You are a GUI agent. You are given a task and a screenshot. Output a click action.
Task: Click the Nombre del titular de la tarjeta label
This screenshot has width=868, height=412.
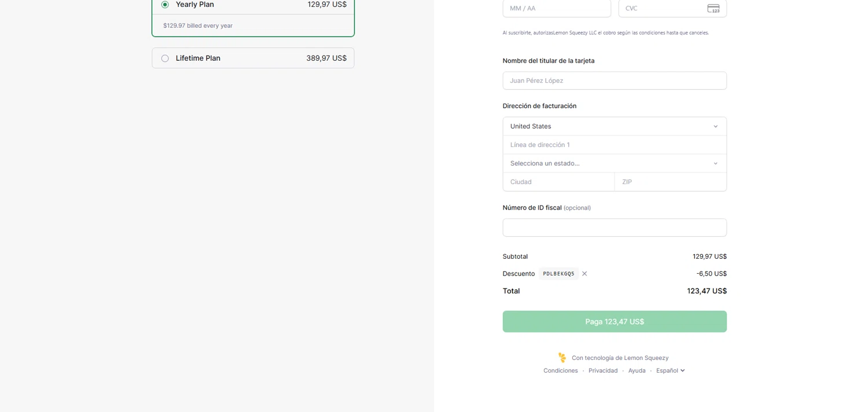click(x=549, y=61)
